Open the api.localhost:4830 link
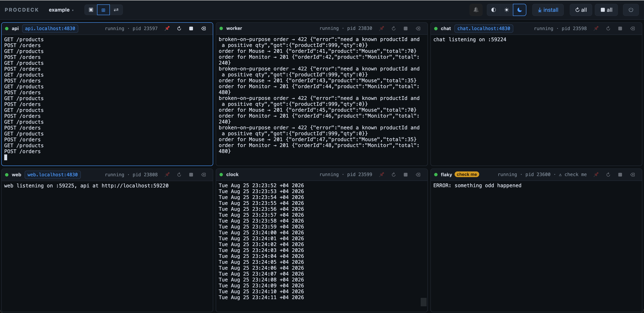Viewport: 644px width, 313px height. pyautogui.click(x=50, y=28)
